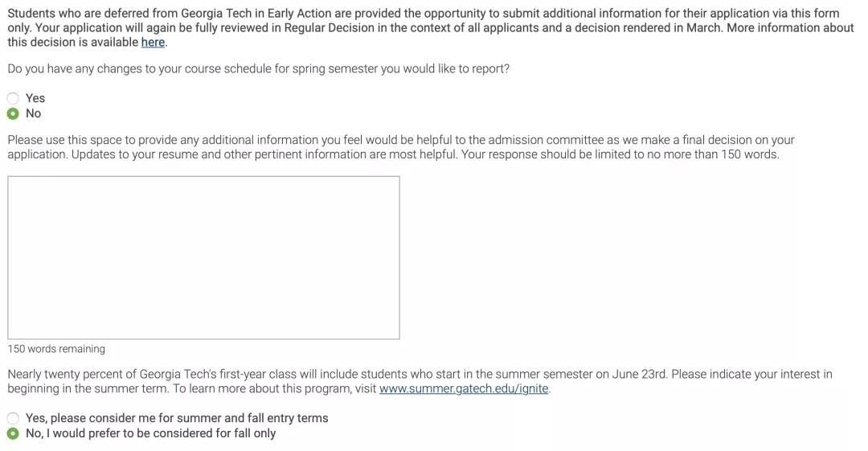
Task: Focus the additional information text box
Action: pos(203,257)
